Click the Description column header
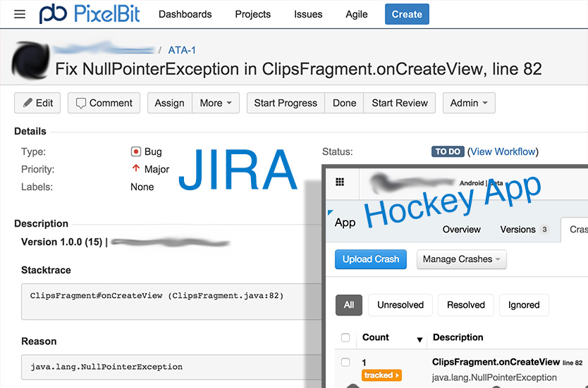588x388 pixels. pyautogui.click(x=458, y=337)
